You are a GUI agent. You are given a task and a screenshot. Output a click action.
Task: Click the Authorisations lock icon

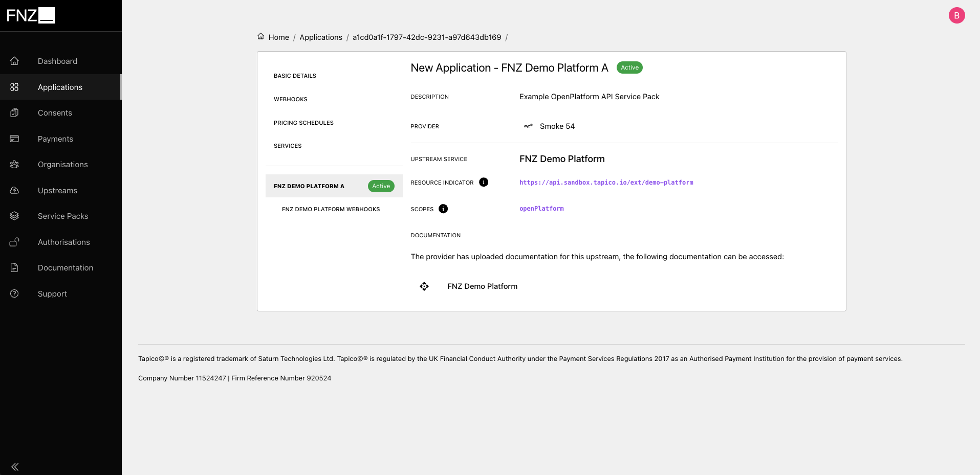(14, 242)
